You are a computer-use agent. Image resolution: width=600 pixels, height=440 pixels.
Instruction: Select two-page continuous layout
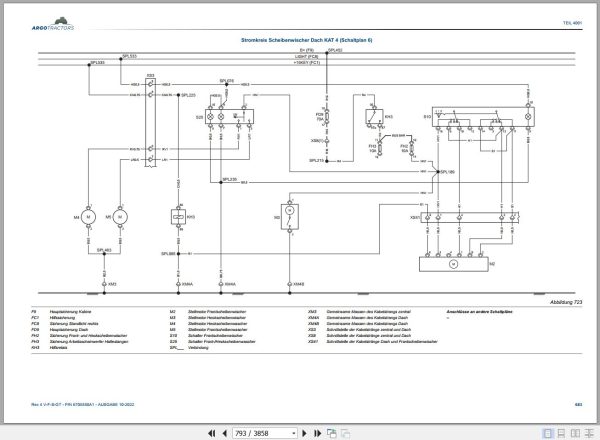589,433
